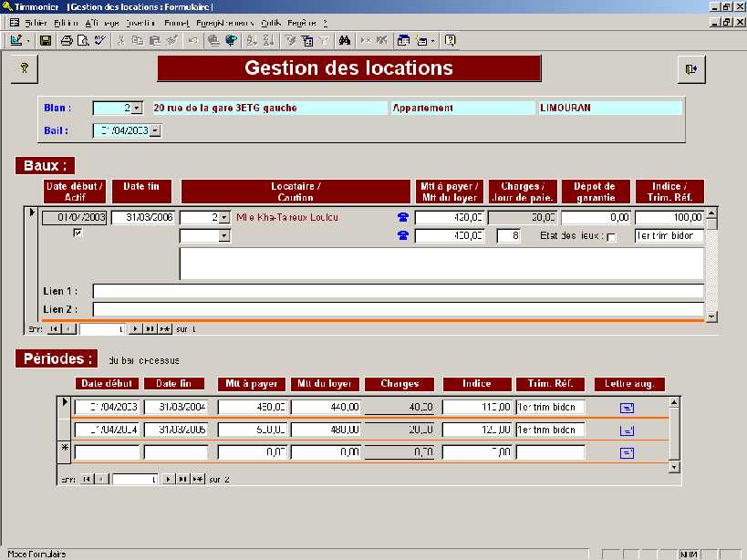The image size is (747, 560).
Task: Open the Affichage menu
Action: 102,23
